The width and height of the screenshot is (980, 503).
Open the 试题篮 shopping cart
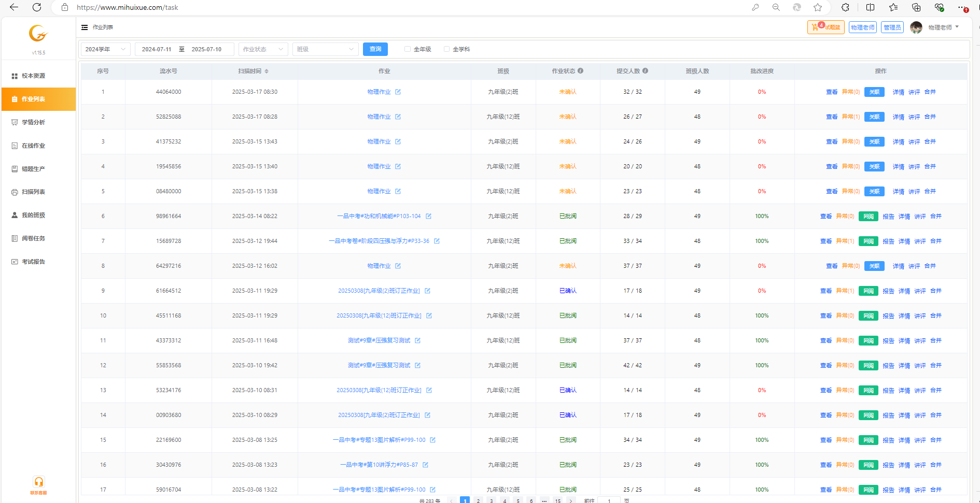(x=825, y=27)
